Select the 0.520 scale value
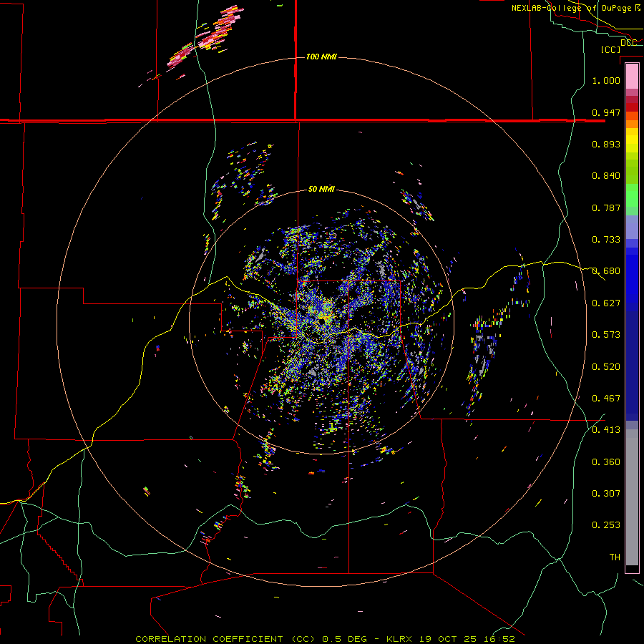 606,367
